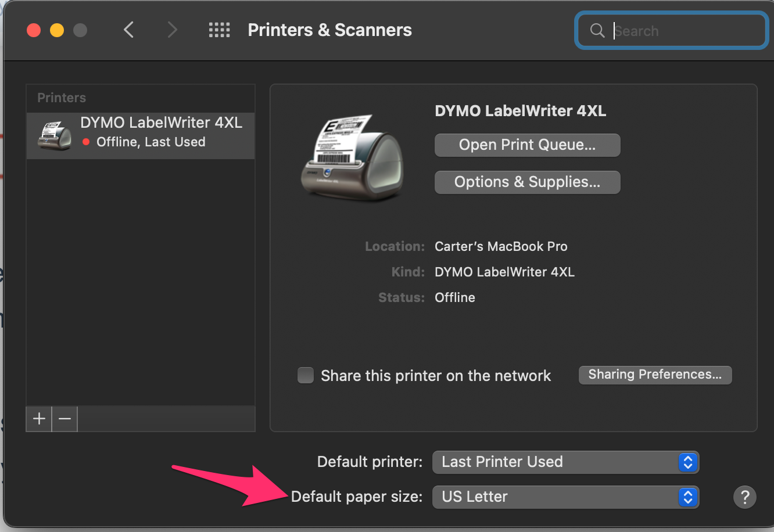Show all preferences grid icon
The height and width of the screenshot is (532, 774).
pos(220,30)
